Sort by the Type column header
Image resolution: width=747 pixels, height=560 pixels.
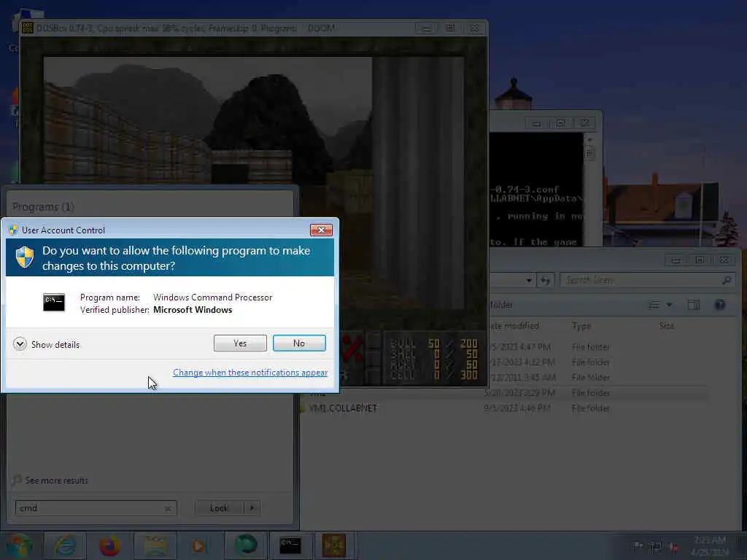(581, 326)
